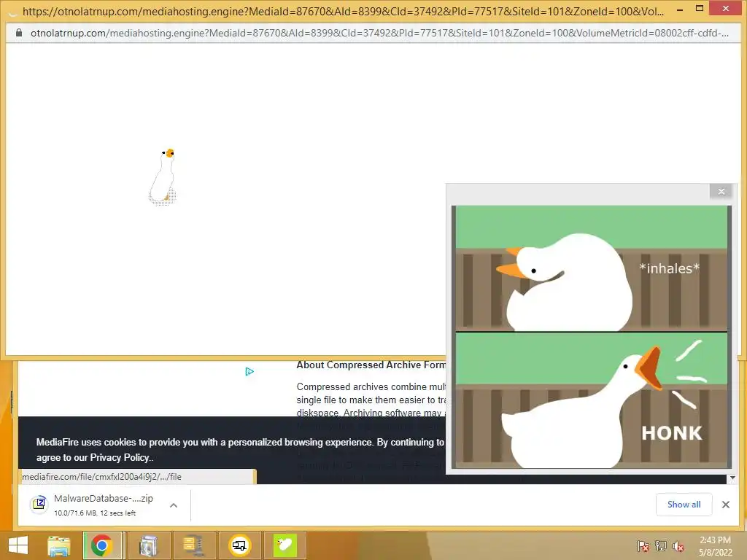Click the HONK goose meme image
Screen dimensions: 747x560
(591, 337)
